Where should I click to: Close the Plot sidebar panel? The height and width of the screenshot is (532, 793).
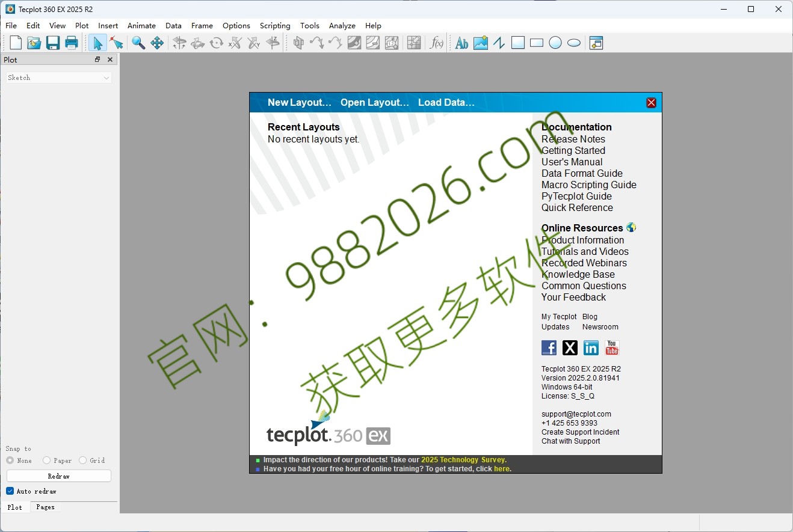click(x=110, y=60)
